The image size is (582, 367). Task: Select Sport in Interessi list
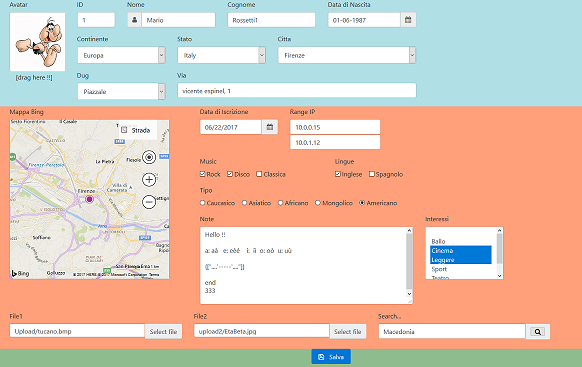coord(461,269)
